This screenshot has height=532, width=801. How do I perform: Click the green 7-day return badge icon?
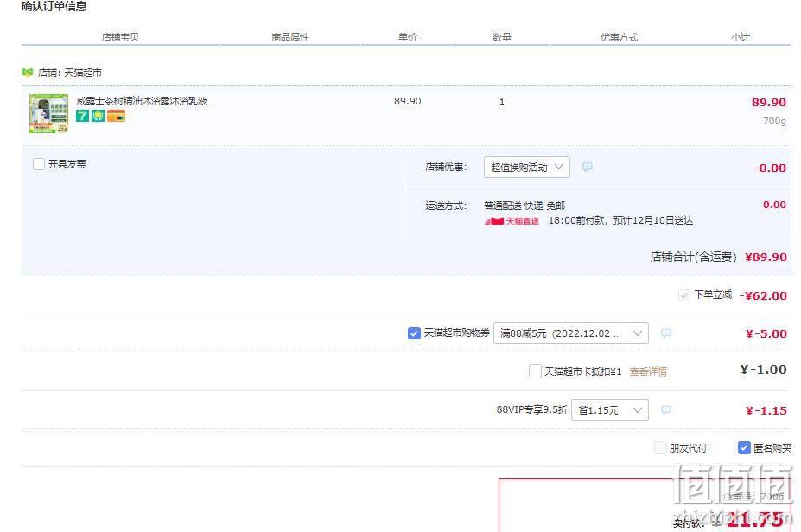tap(82, 117)
